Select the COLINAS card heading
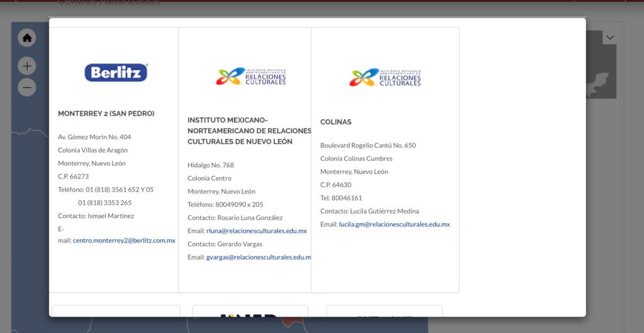 pos(336,123)
